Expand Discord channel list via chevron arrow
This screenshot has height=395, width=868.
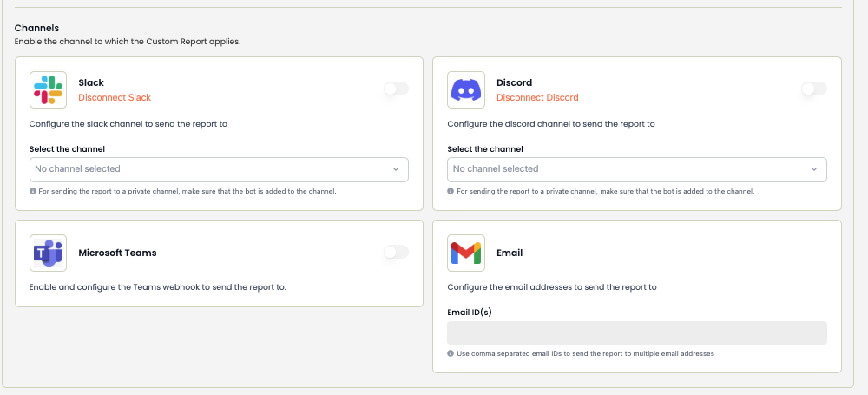tap(814, 169)
